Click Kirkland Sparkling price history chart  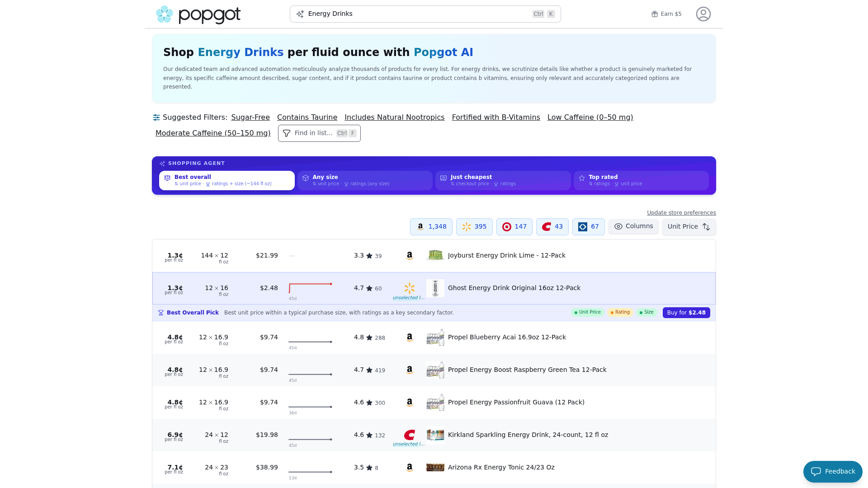pyautogui.click(x=311, y=440)
